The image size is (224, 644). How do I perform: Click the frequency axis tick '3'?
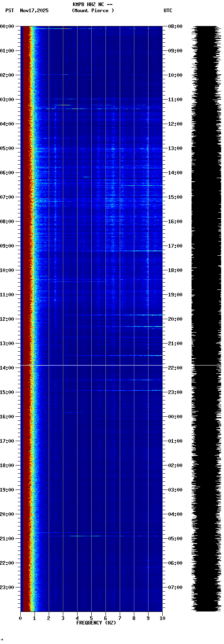click(x=63, y=618)
